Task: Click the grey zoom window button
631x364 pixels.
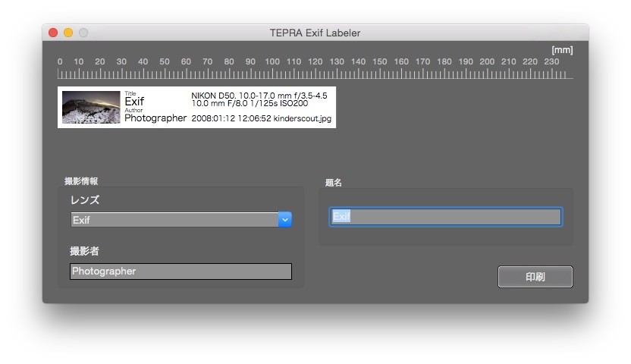Action: point(83,33)
